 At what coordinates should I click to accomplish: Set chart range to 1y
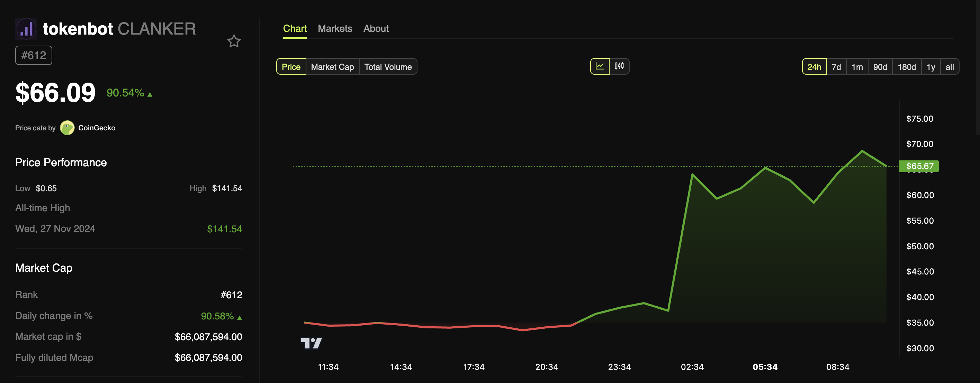930,67
